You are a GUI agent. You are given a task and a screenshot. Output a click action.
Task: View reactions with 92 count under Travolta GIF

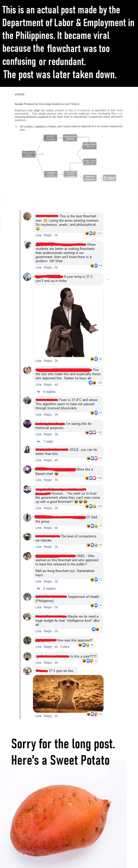(x=96, y=359)
